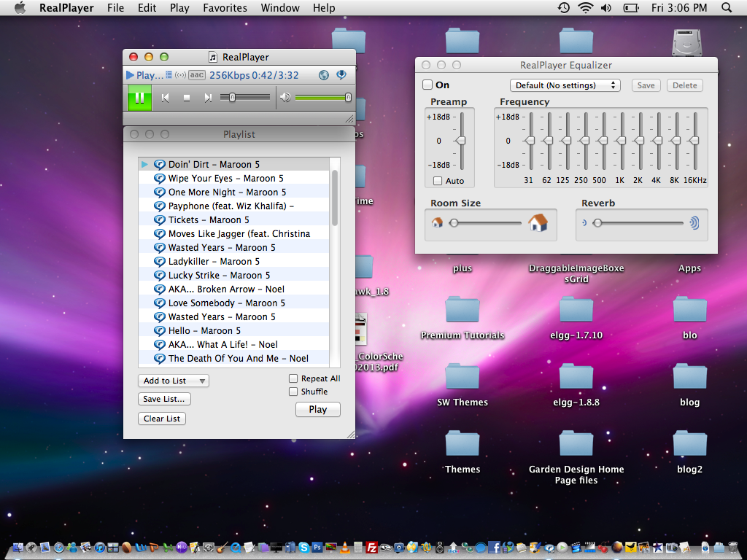Image resolution: width=747 pixels, height=560 pixels.
Task: Click the low reverb icon
Action: click(x=584, y=222)
